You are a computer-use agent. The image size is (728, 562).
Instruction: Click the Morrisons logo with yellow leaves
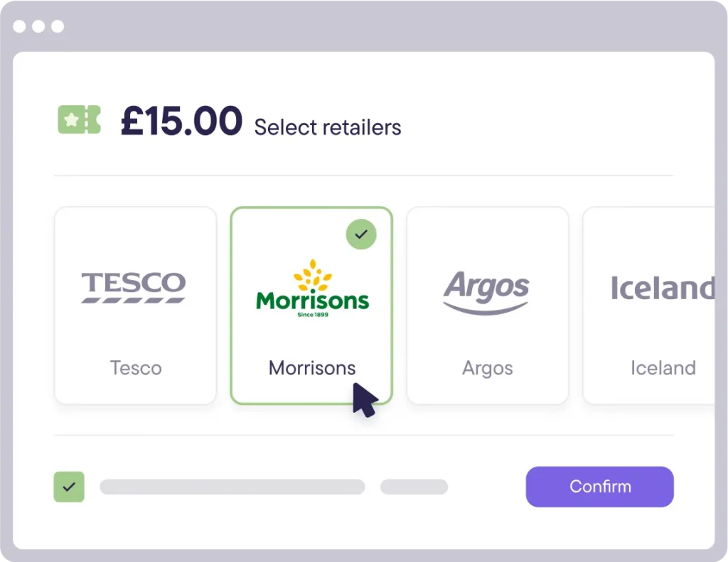(313, 288)
